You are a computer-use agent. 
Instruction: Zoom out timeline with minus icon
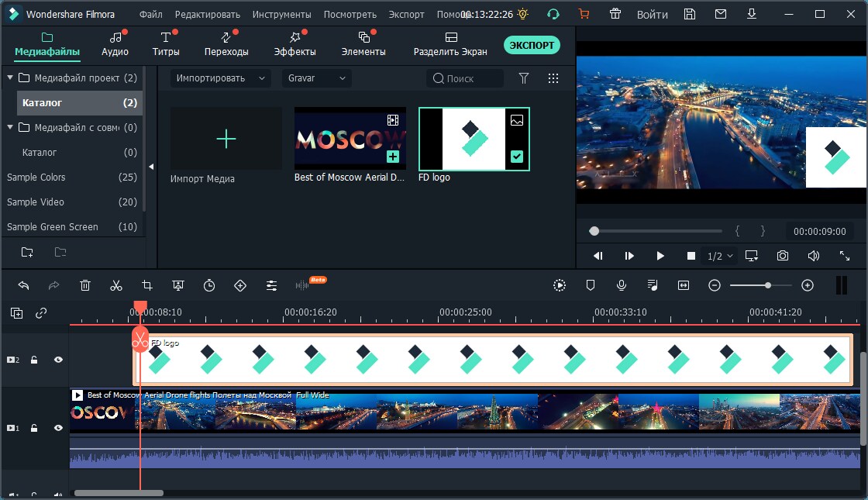pyautogui.click(x=714, y=285)
